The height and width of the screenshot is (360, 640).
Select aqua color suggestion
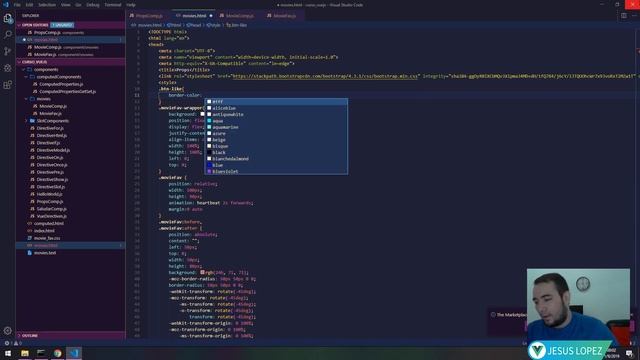tap(276, 121)
